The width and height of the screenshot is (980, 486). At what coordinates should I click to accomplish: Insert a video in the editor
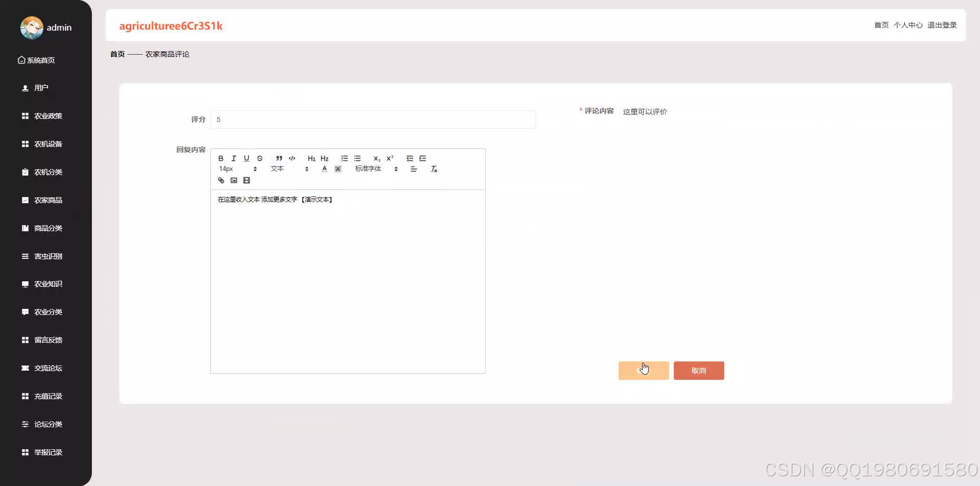click(x=247, y=180)
